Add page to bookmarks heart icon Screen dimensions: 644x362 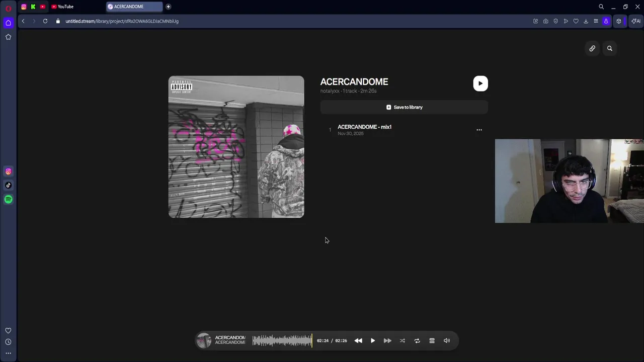(576, 21)
